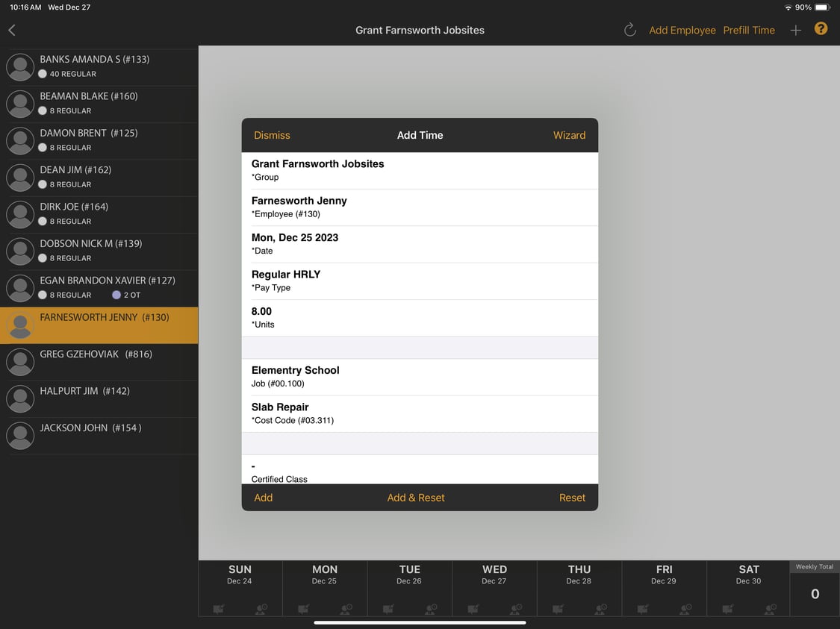Tap the plus icon next to Prefill Time

coord(795,30)
